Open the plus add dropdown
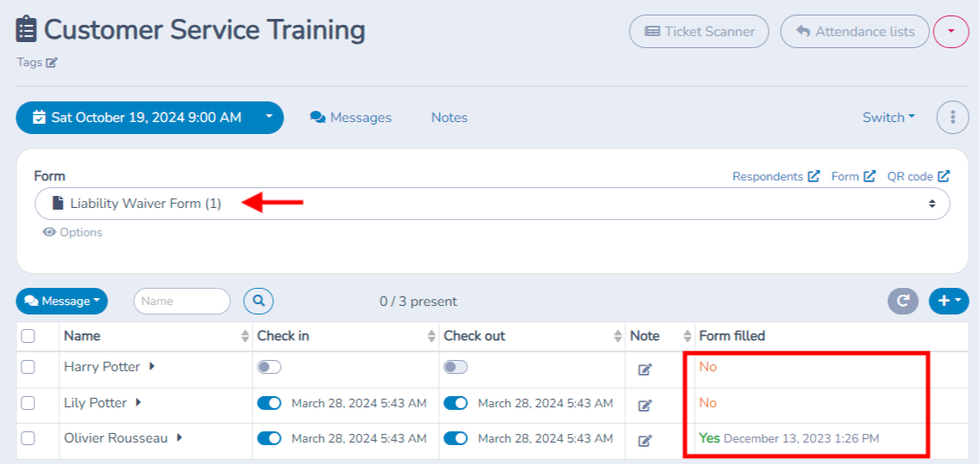Screen dimensions: 980x464 pyautogui.click(x=949, y=301)
